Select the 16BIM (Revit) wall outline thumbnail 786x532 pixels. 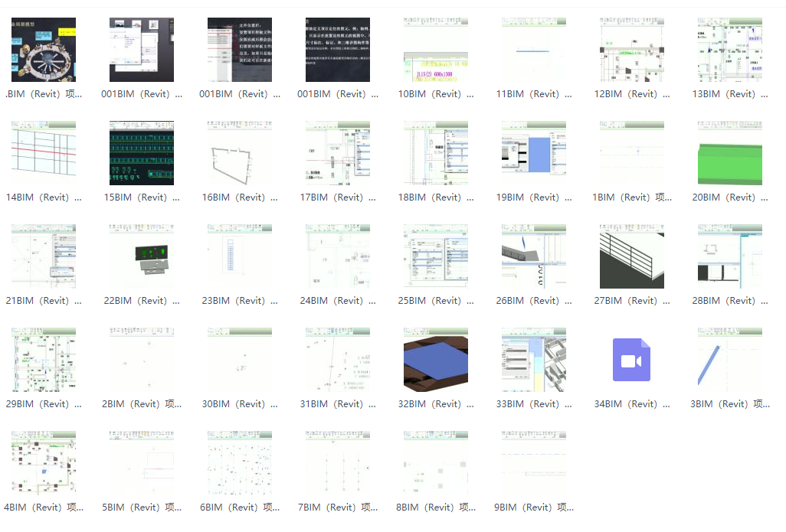pyautogui.click(x=240, y=153)
